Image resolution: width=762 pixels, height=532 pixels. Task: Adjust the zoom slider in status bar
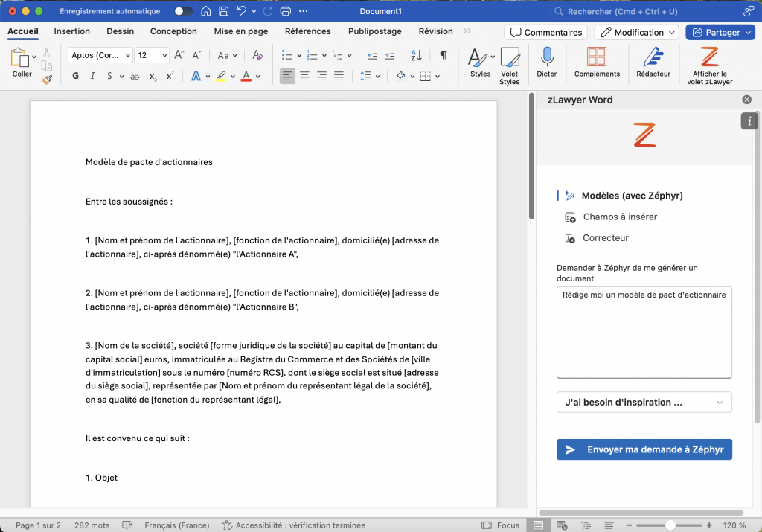point(670,525)
